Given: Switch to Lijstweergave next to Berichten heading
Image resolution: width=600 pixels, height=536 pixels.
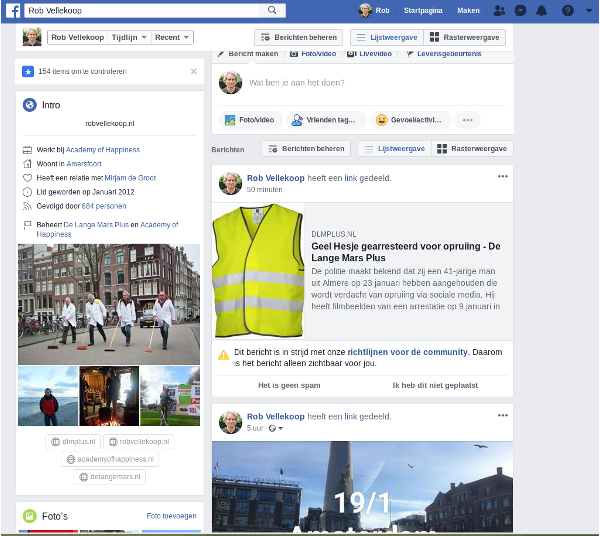Looking at the screenshot, I should [x=395, y=149].
